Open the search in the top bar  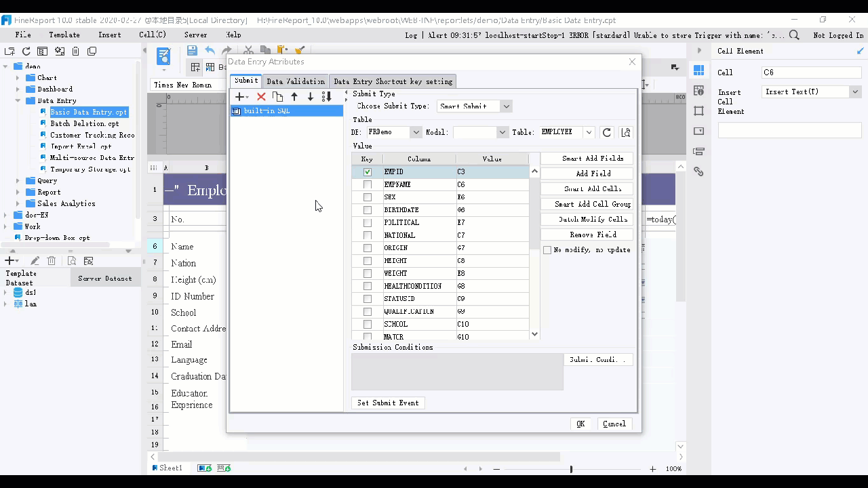[794, 35]
